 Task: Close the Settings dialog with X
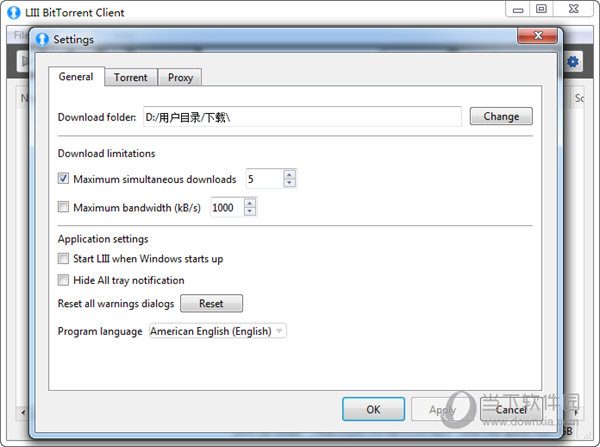(x=538, y=36)
